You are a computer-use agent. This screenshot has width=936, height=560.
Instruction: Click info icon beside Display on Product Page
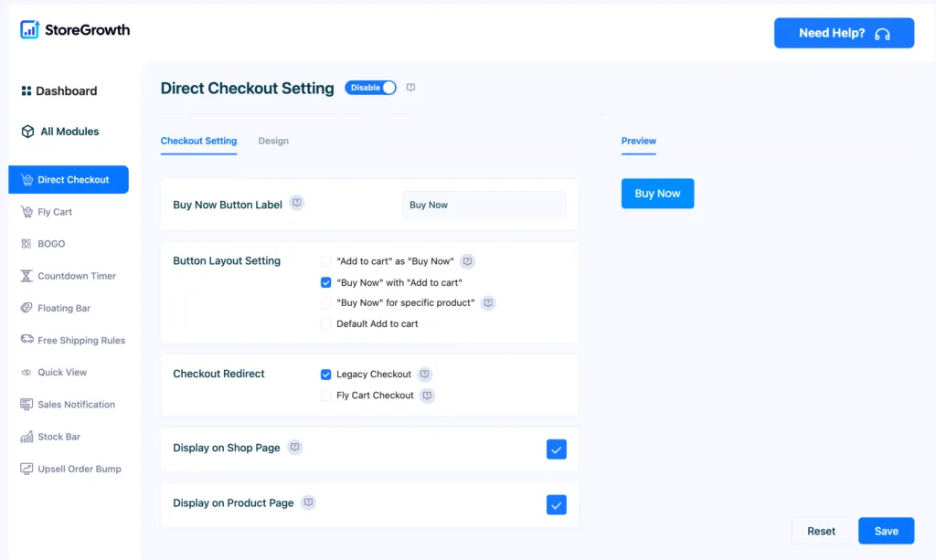308,502
